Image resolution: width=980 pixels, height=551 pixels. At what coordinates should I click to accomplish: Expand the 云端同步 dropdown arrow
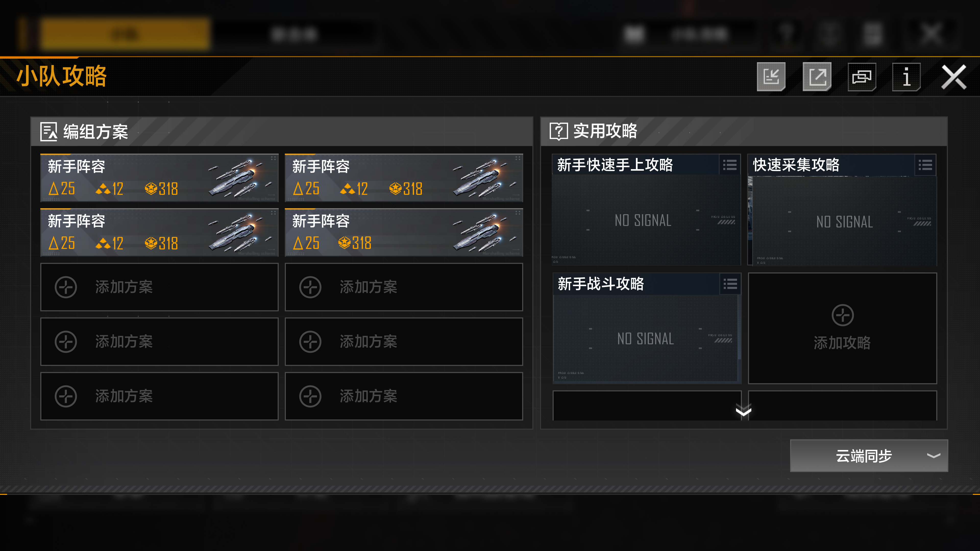[x=934, y=456]
